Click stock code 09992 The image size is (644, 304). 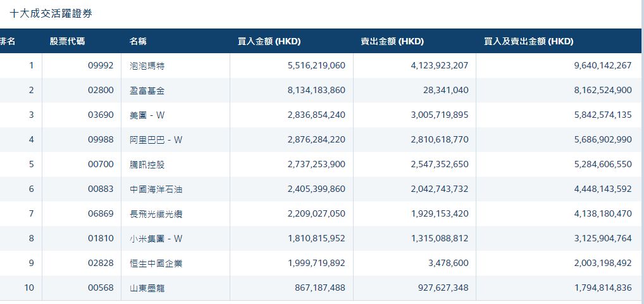click(101, 66)
